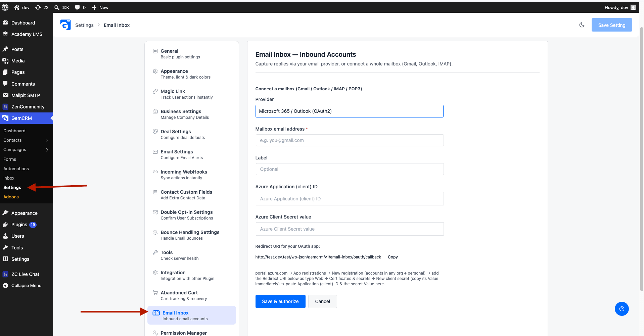Toggle dark mode moon icon
Viewport: 644px width, 336px height.
click(x=582, y=25)
